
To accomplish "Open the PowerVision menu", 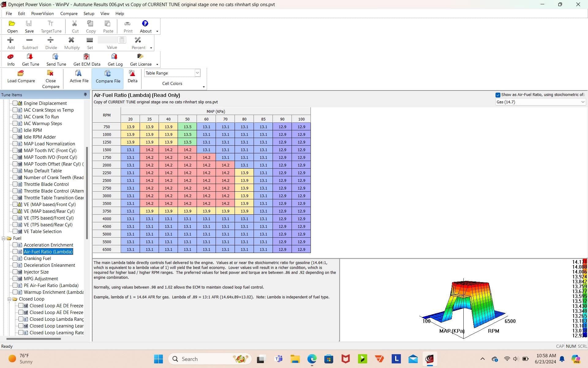I will (42, 13).
